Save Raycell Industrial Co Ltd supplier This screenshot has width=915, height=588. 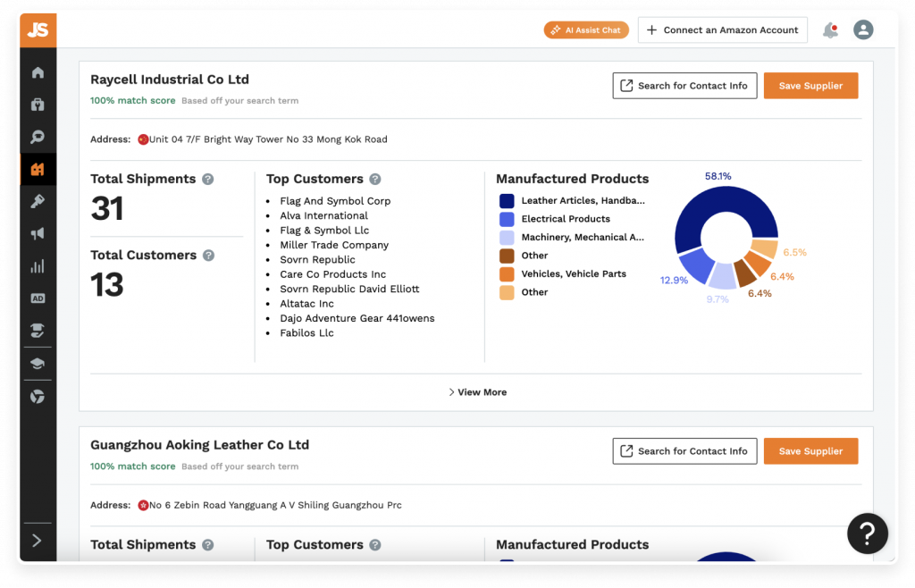tap(810, 86)
